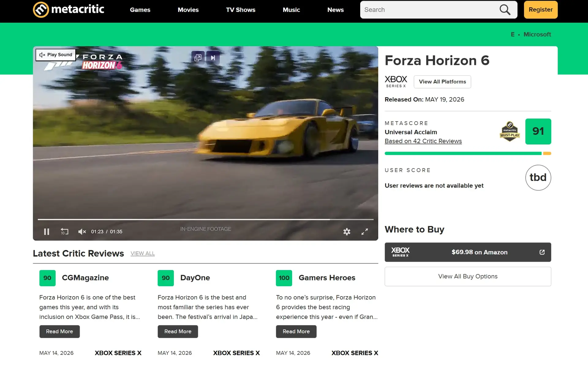Click the Metascore green distribution bar
This screenshot has height=374, width=588.
(463, 153)
